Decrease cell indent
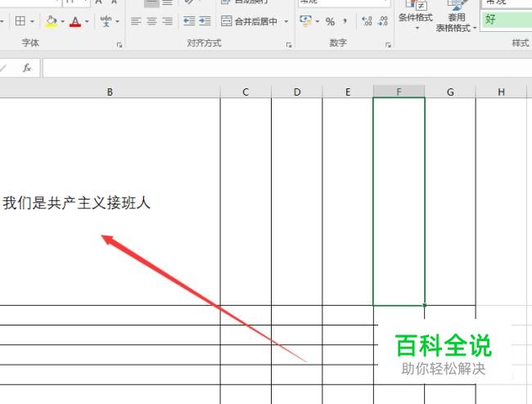532x404 pixels. [189, 21]
